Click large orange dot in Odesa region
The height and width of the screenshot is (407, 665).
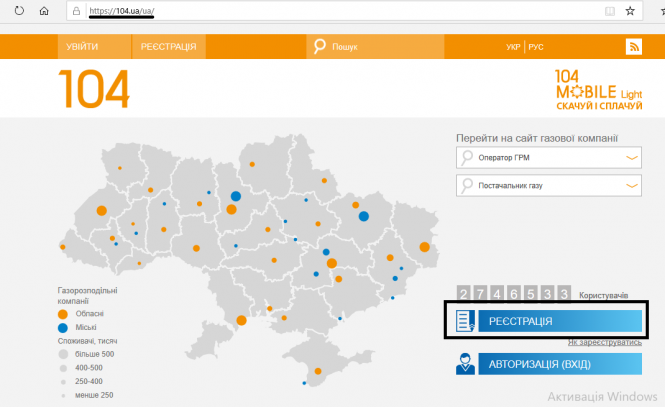(x=241, y=320)
